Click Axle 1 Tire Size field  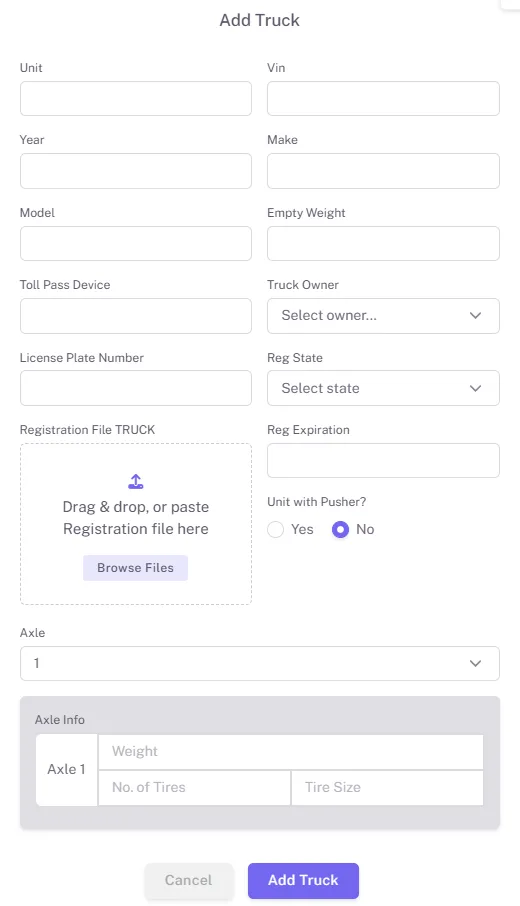387,788
